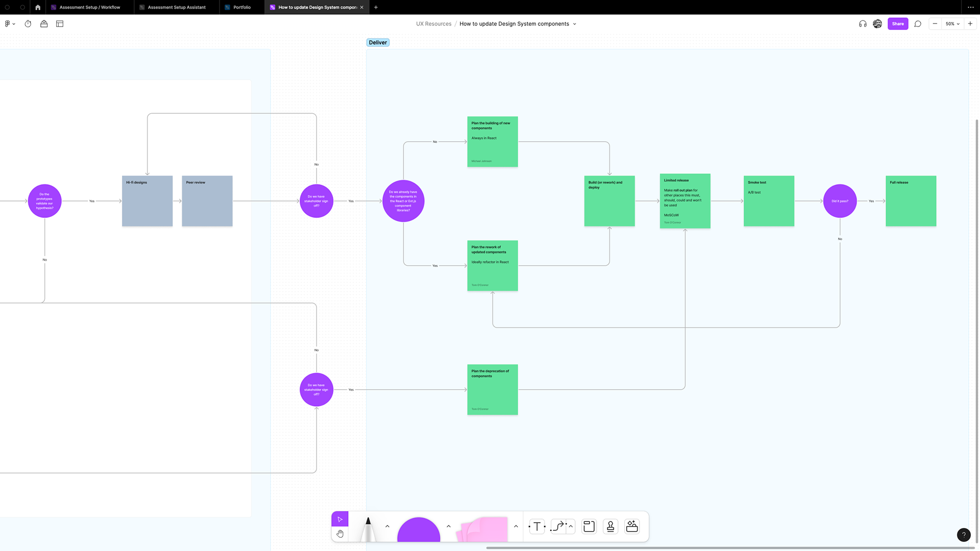
Task: Click the Share button
Action: point(898,23)
